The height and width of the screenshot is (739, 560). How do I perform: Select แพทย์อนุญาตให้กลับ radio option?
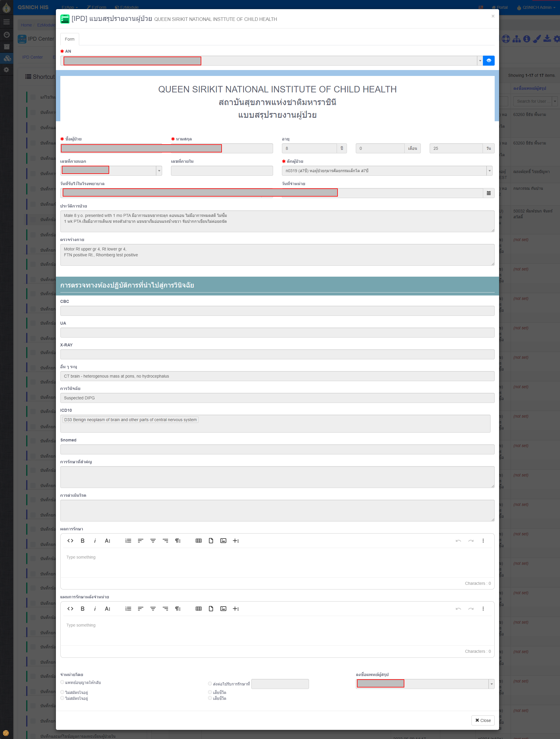[62, 682]
